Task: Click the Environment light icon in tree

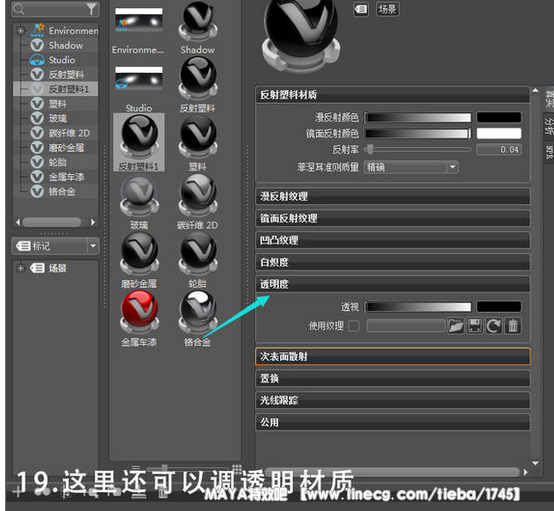Action: coord(37,30)
